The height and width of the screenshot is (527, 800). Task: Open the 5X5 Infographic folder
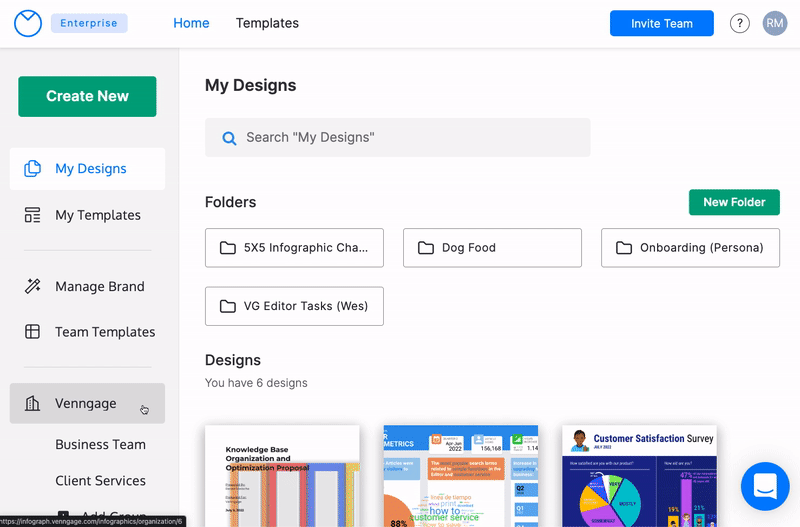coord(294,248)
